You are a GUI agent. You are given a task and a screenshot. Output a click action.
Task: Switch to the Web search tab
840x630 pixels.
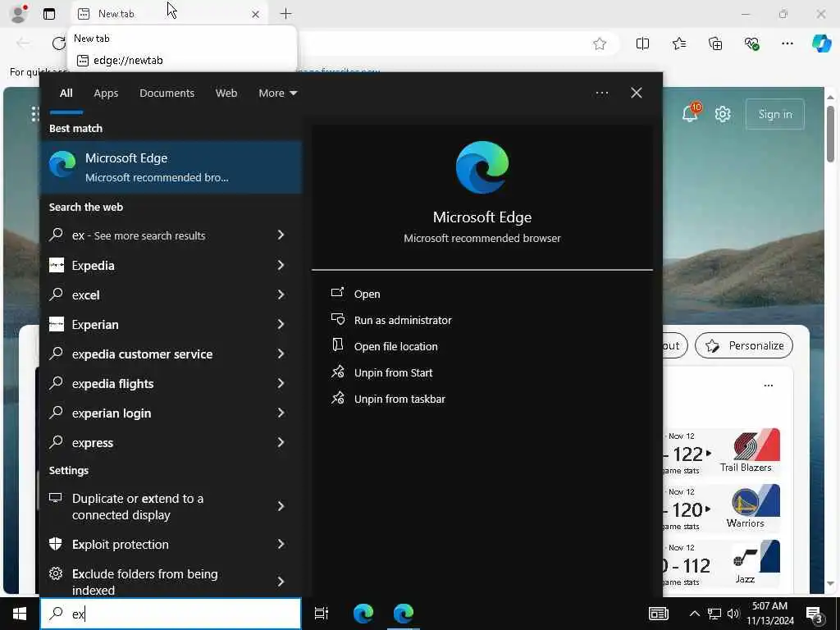226,94
